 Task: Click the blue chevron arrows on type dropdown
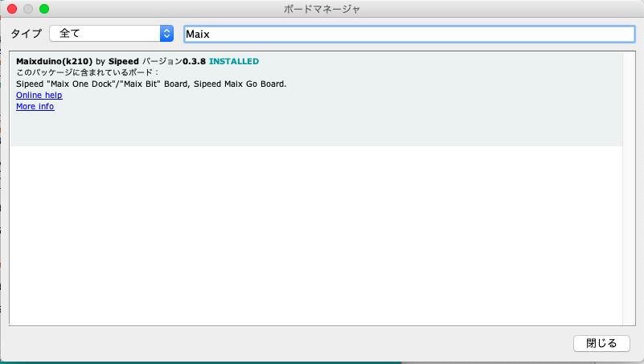166,34
